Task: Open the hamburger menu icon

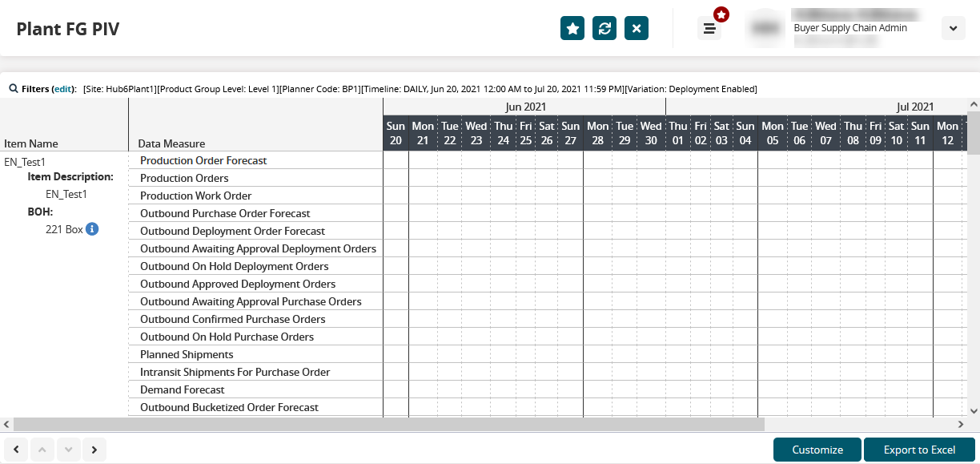Action: point(709,29)
